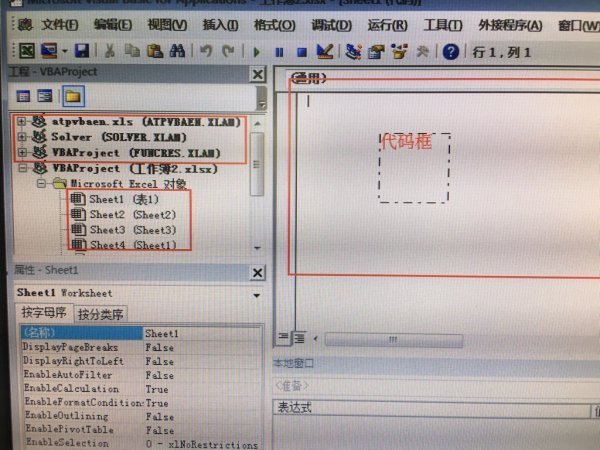Screen dimensions: 600x450
Task: Click the Find binoculars icon
Action: 177,51
